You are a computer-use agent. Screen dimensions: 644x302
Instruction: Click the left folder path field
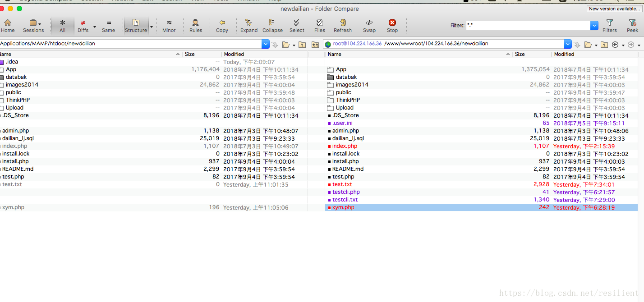[131, 44]
